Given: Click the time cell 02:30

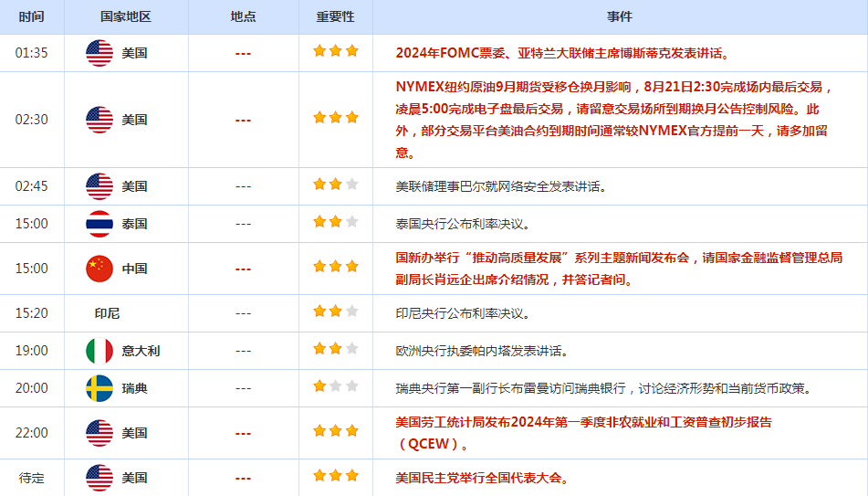Looking at the screenshot, I should point(32,120).
